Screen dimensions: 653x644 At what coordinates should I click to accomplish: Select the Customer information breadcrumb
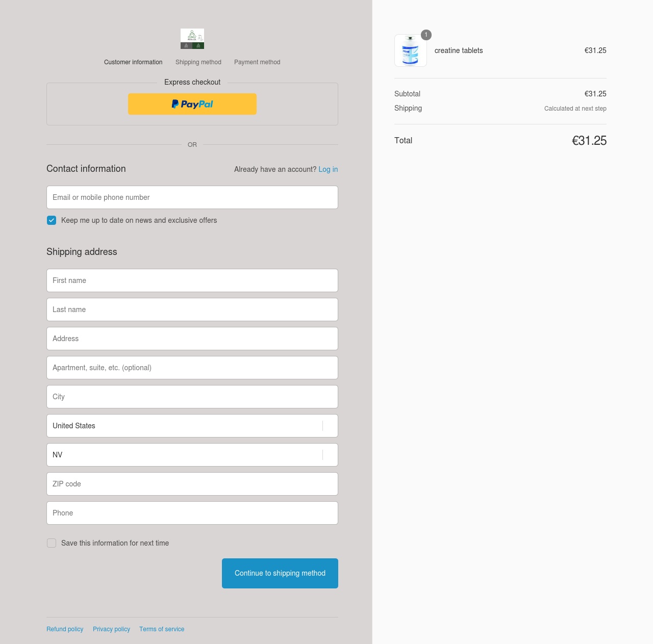click(x=133, y=62)
